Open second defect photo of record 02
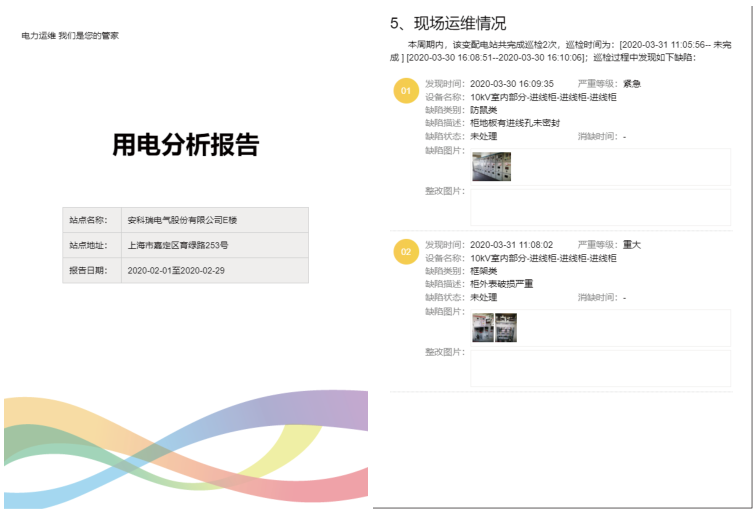The image size is (756, 513). click(506, 328)
